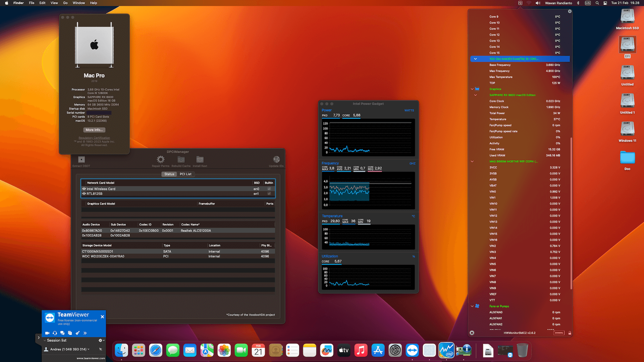Close the HWMonitorSMC2 panel
This screenshot has width=644, height=362.
[x=570, y=11]
